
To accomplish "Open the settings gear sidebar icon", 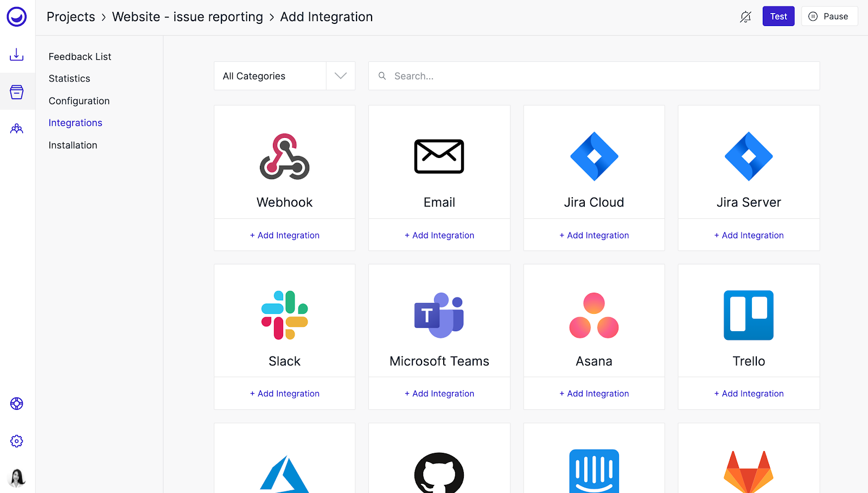I will [17, 441].
